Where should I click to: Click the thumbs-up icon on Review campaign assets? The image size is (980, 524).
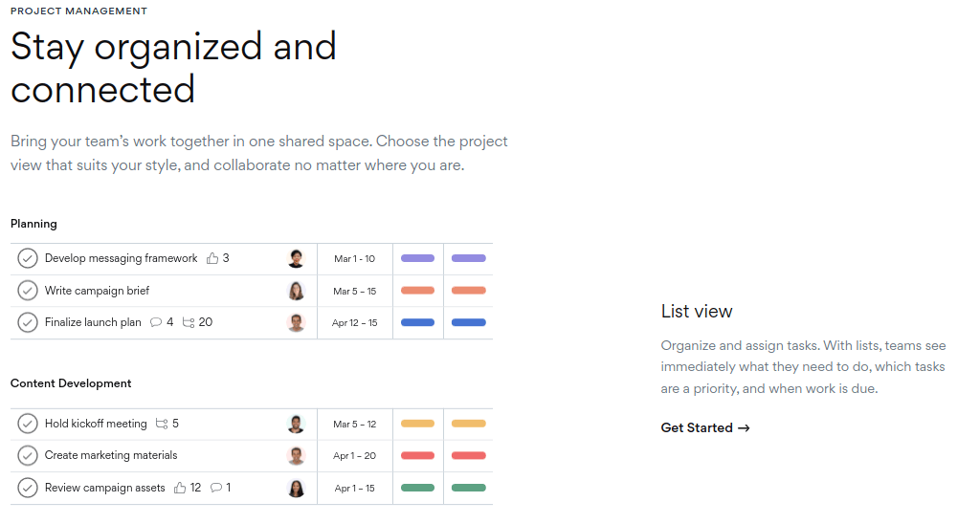click(180, 488)
